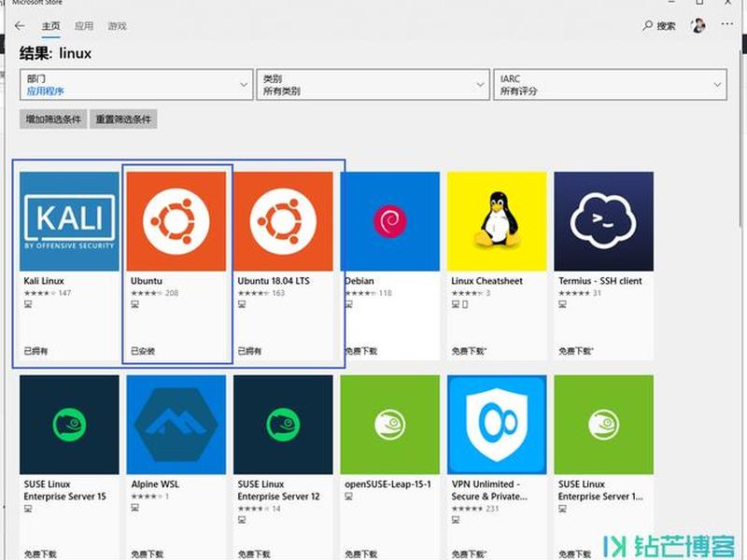Switch to the 主页 tab
The height and width of the screenshot is (560, 747).
tap(51, 26)
